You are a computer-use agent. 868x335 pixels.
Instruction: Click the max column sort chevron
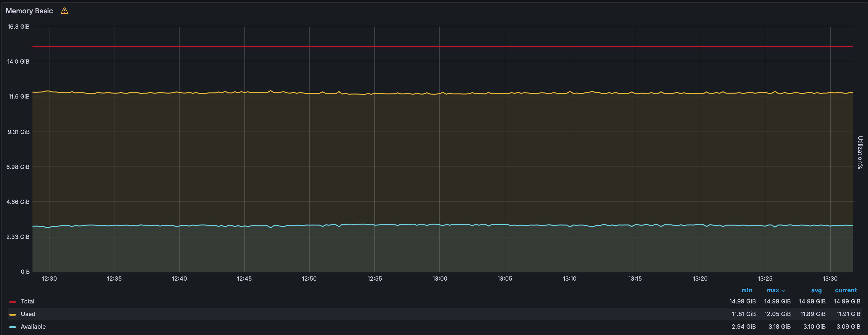[x=783, y=291]
